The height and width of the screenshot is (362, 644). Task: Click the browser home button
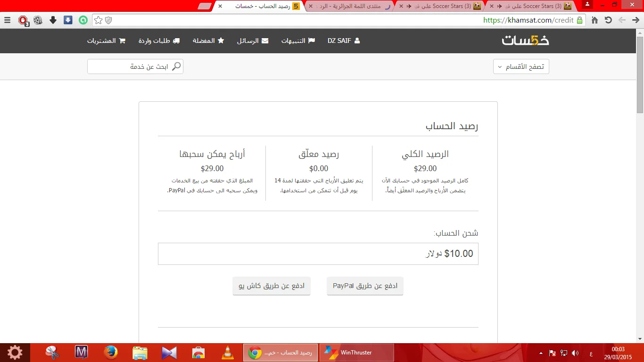pyautogui.click(x=595, y=20)
